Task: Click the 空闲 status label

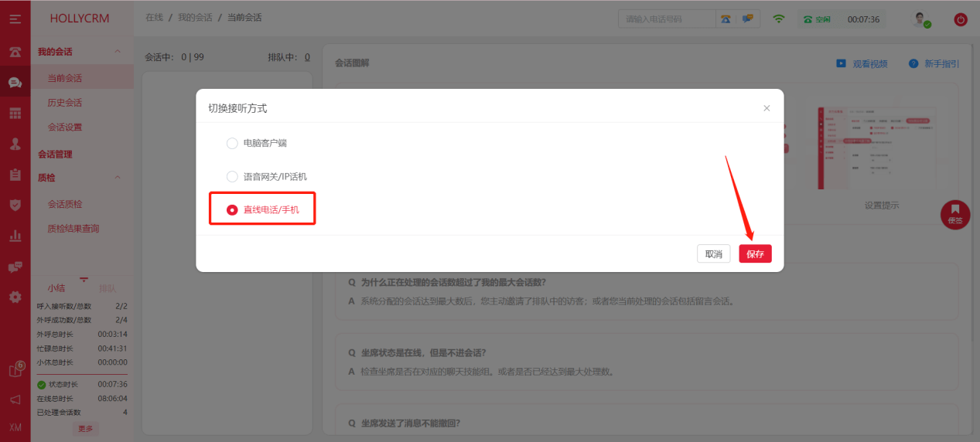Action: 822,19
